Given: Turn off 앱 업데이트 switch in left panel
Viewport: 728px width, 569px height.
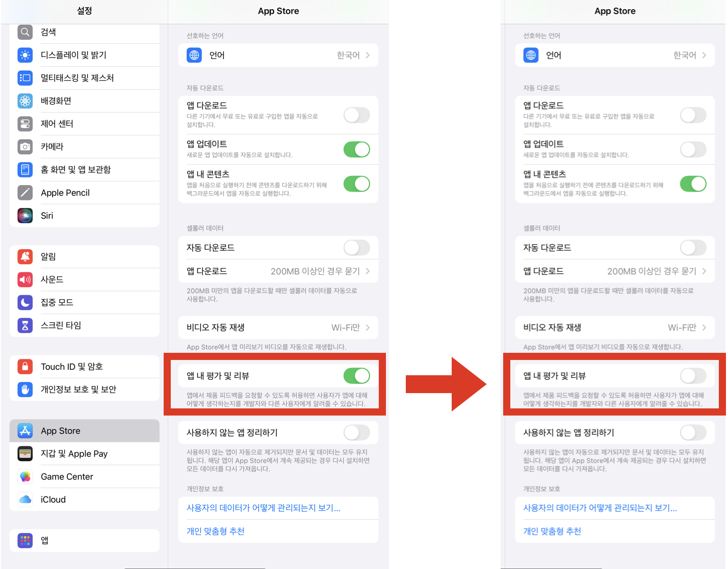Looking at the screenshot, I should [356, 149].
